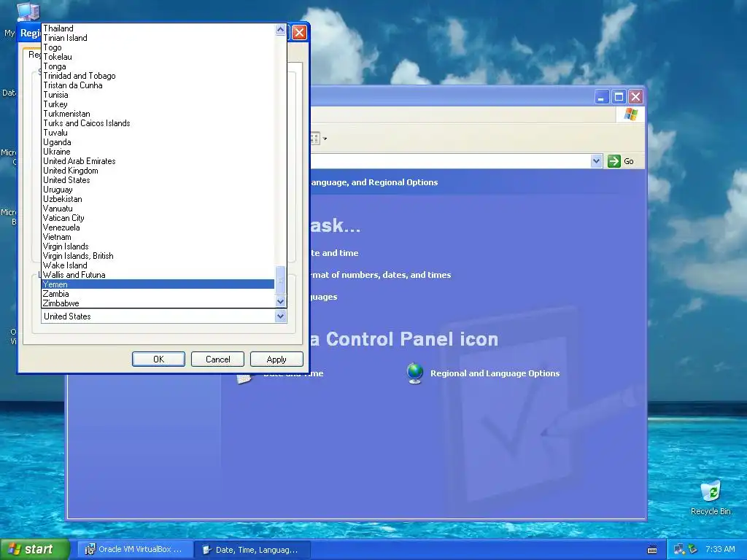The height and width of the screenshot is (560, 747).
Task: Select Trinidad and Tobago
Action: pyautogui.click(x=158, y=76)
